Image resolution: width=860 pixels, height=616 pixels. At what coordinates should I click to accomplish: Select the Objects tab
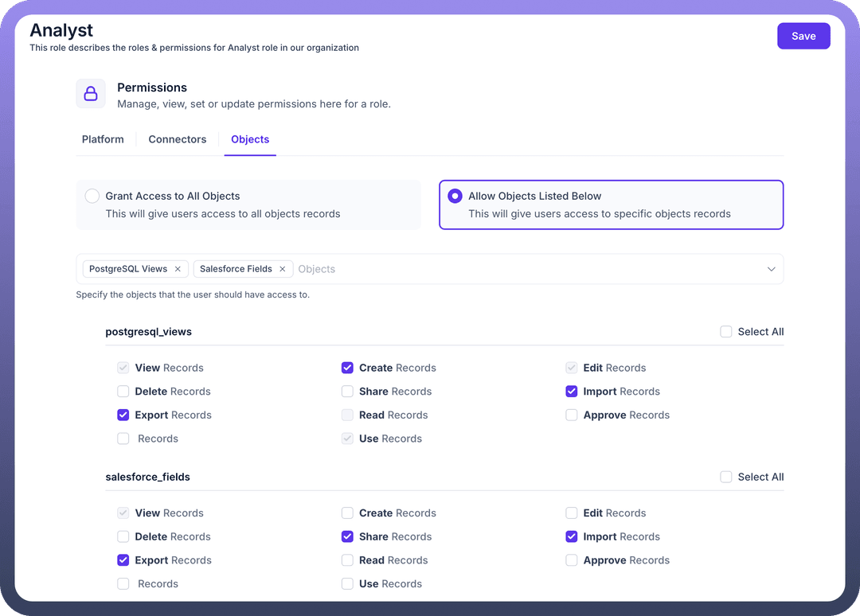click(x=250, y=139)
